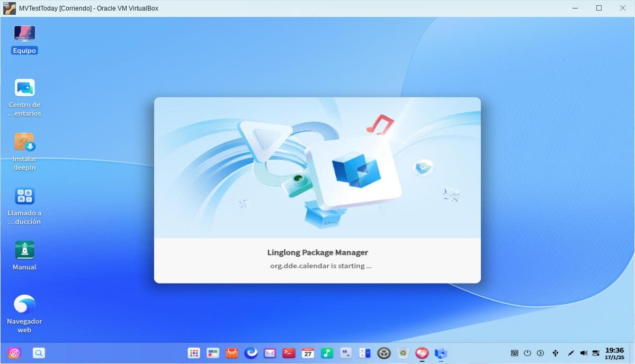Click the power button in the tray
The height and width of the screenshot is (364, 635).
coord(527,353)
